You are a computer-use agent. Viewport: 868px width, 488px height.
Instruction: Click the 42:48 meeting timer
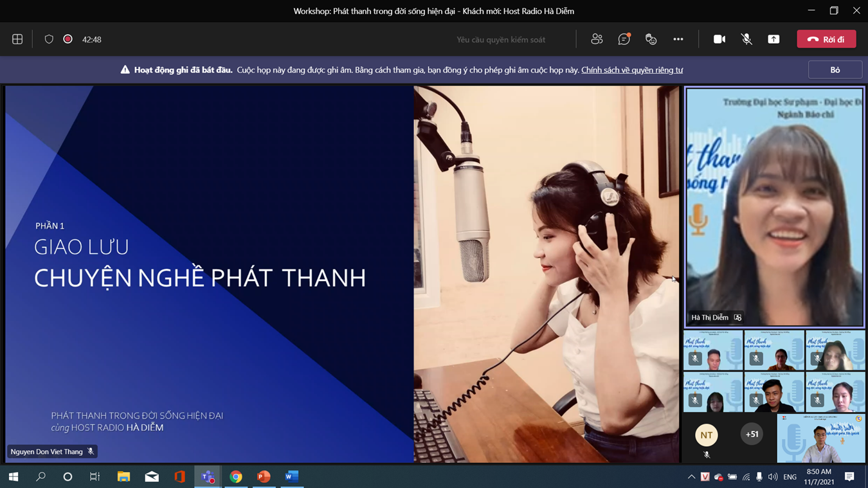(92, 40)
